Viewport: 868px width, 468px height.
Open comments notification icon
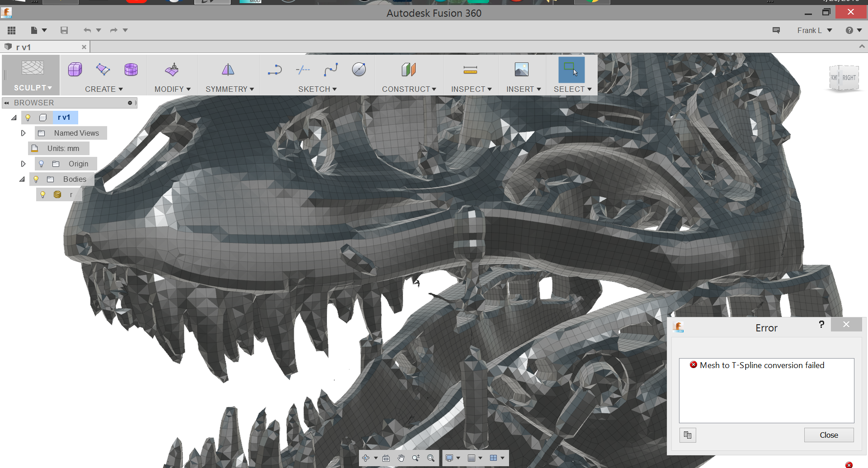[x=776, y=30]
